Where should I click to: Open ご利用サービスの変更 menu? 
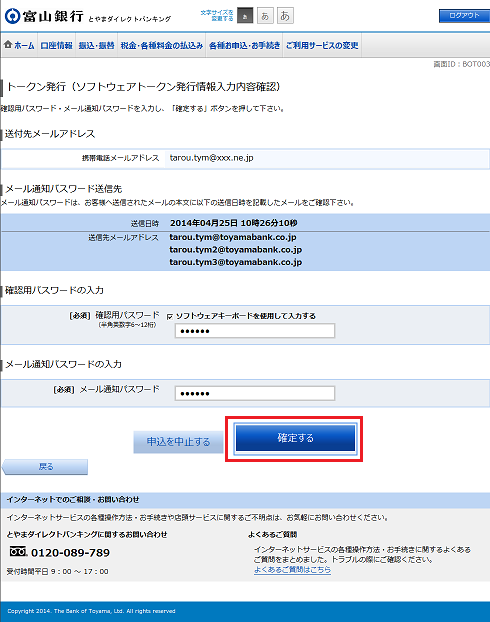pos(322,46)
